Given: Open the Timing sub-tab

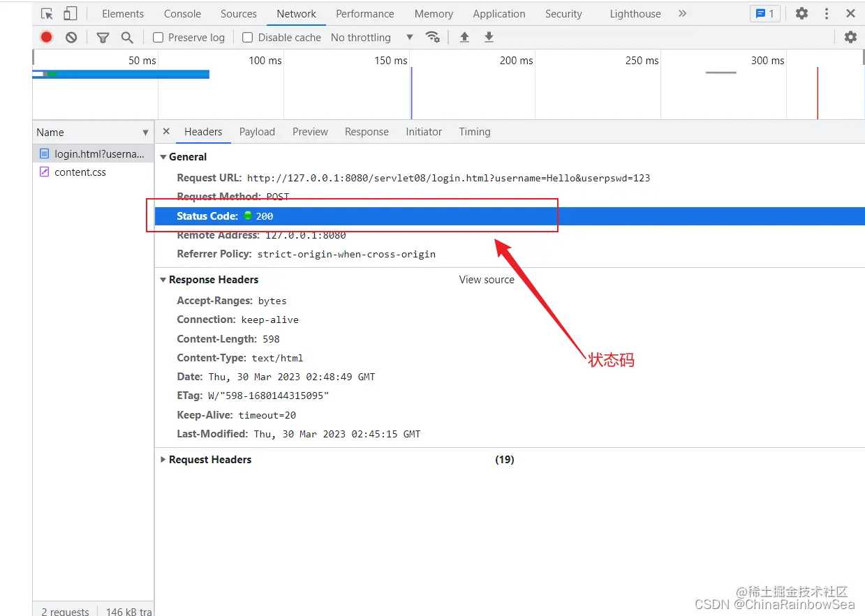Looking at the screenshot, I should click(x=475, y=132).
